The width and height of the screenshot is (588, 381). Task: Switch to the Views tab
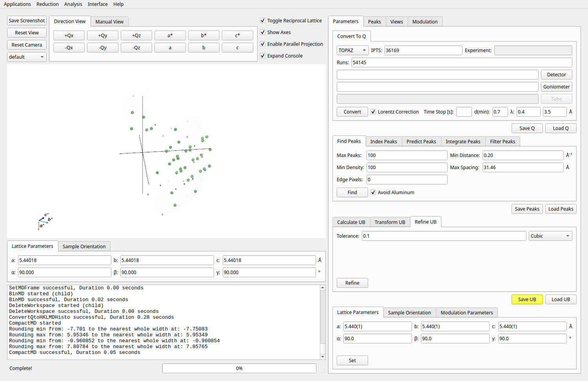397,22
